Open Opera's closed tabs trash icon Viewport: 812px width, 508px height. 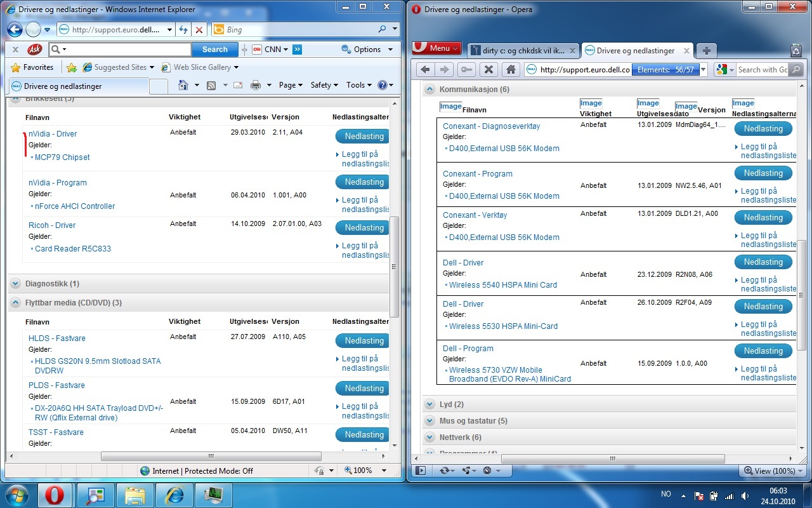[x=796, y=51]
